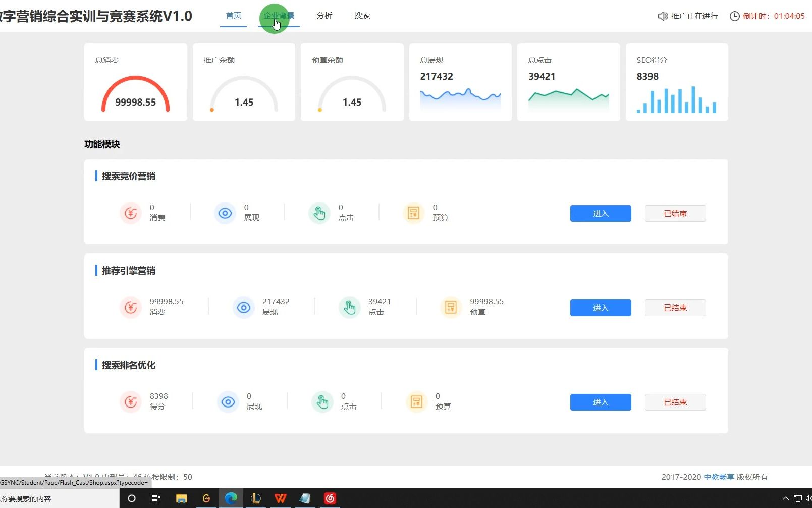Screen dimensions: 812x508
Task: Click the 39421 总点击 value
Action: (x=542, y=76)
